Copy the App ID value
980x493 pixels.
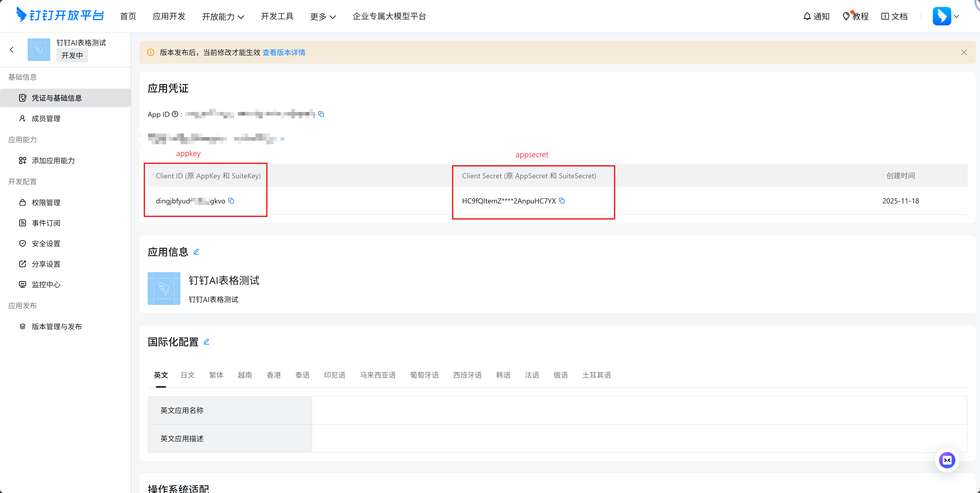pyautogui.click(x=321, y=114)
